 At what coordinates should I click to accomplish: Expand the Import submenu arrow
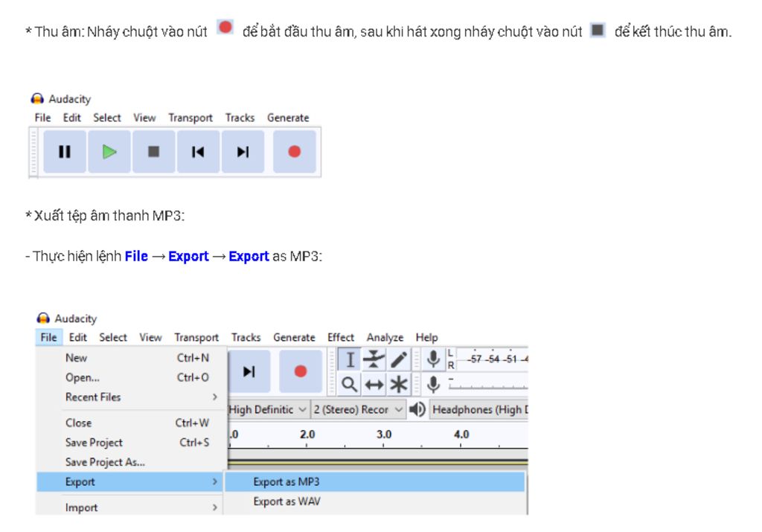(215, 507)
